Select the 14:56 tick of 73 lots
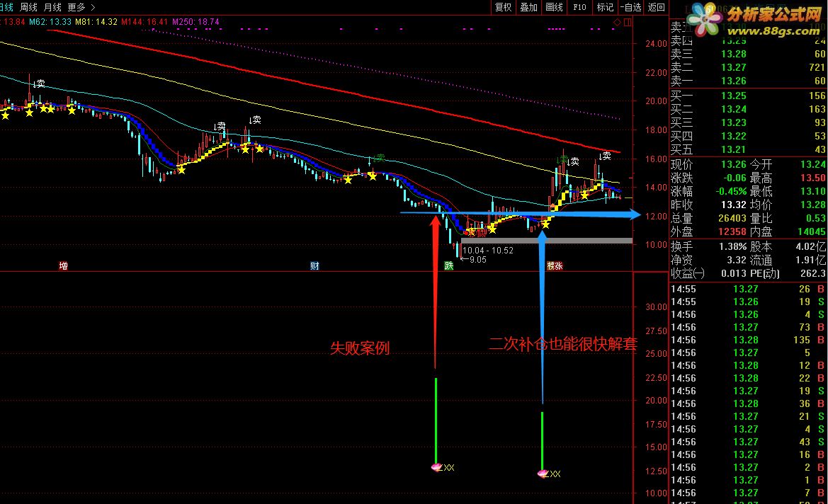 click(x=748, y=327)
